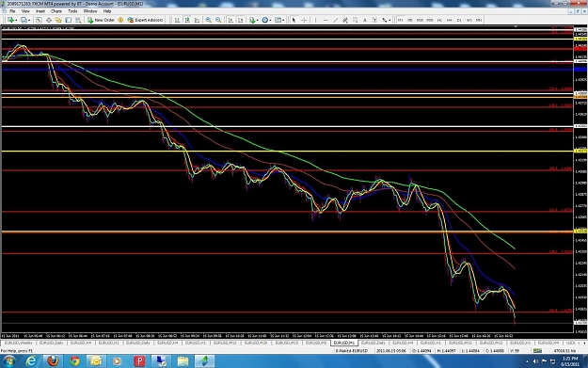The width and height of the screenshot is (588, 368).
Task: Open the Terminal panel icon
Action: [69, 20]
